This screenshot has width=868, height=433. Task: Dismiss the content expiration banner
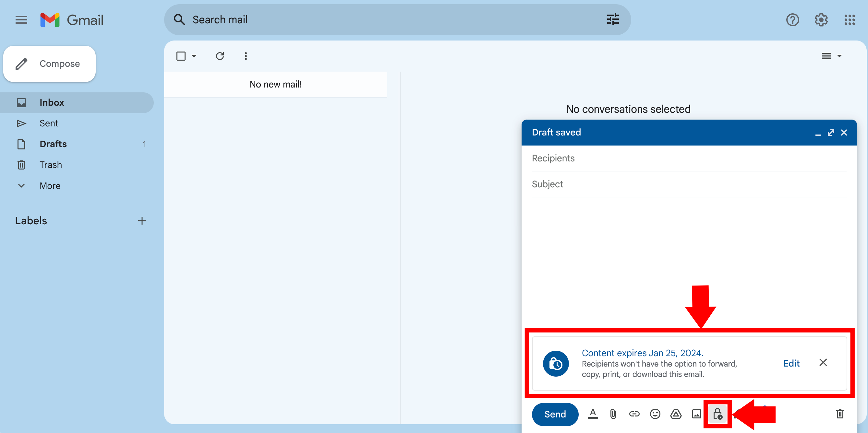(823, 362)
